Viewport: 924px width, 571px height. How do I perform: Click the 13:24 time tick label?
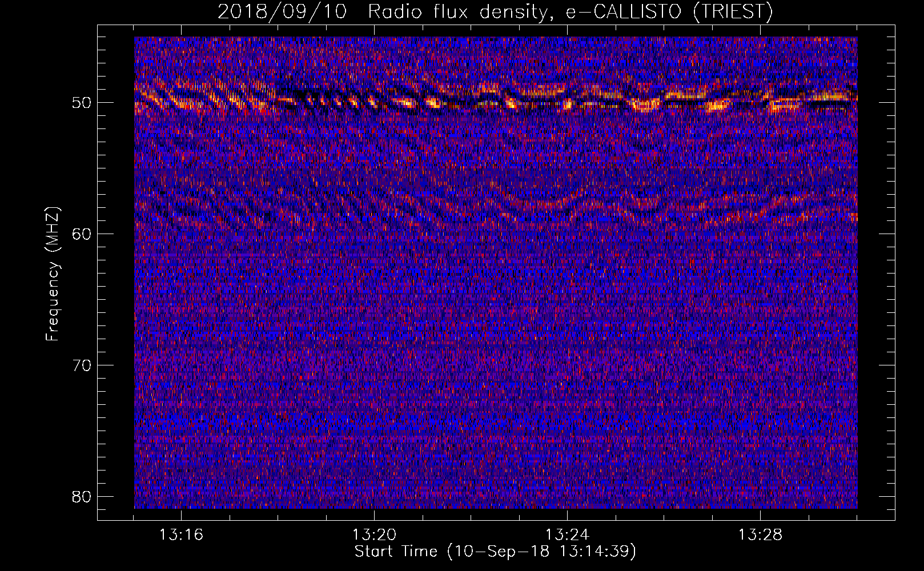567,535
